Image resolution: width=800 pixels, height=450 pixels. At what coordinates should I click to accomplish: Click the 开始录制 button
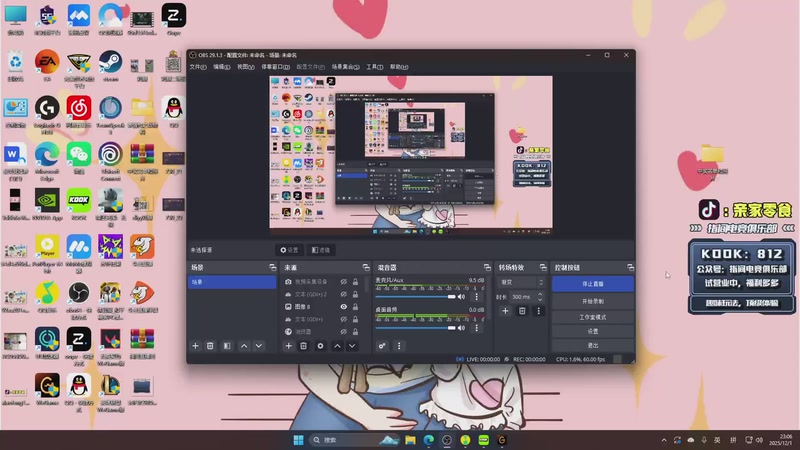[592, 301]
